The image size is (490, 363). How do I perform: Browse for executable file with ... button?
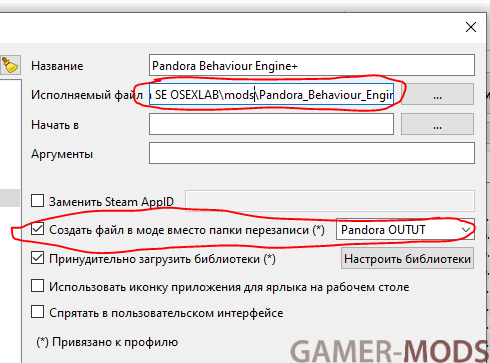pyautogui.click(x=437, y=95)
